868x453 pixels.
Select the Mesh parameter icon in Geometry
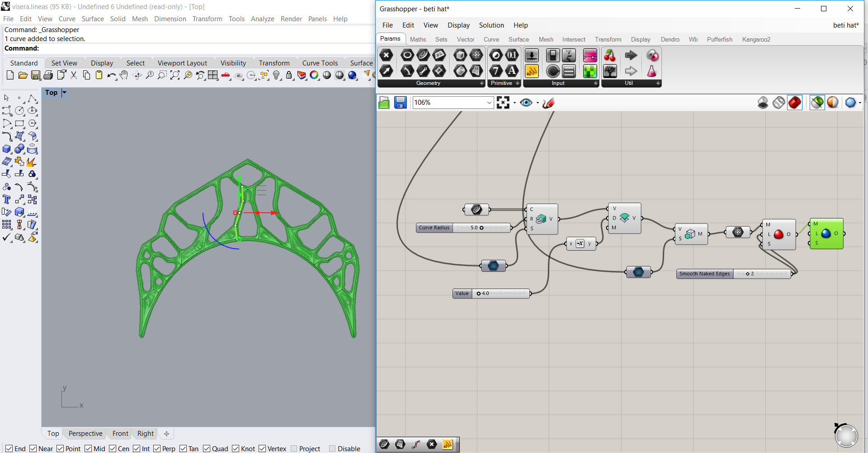coord(476,55)
